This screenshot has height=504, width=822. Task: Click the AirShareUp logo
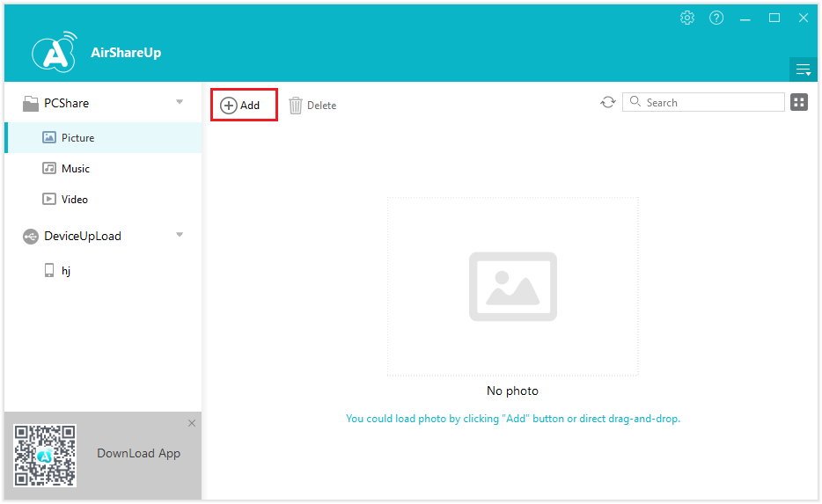pos(54,51)
